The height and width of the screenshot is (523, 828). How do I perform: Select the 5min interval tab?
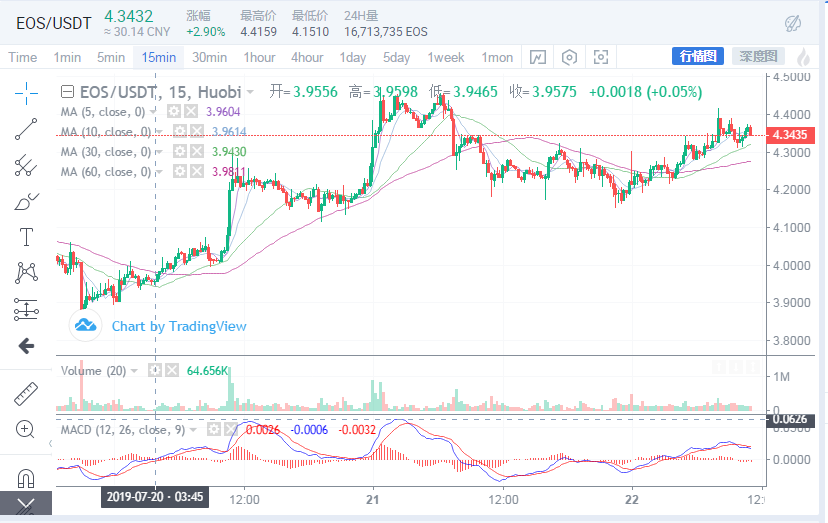click(111, 57)
